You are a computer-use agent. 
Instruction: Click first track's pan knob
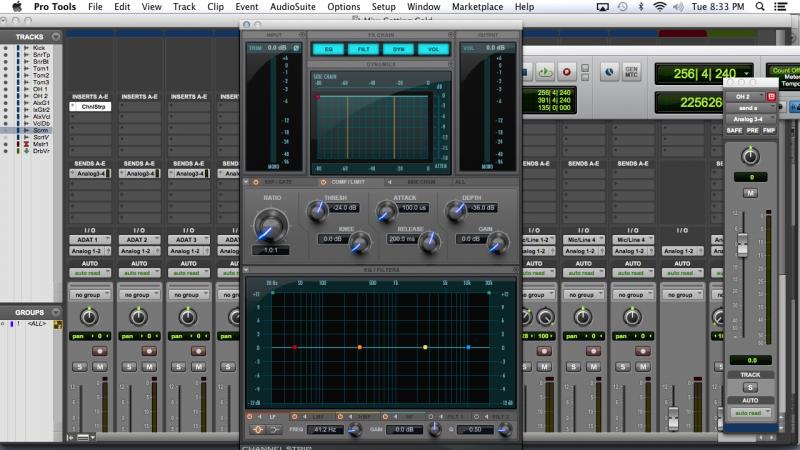(89, 317)
